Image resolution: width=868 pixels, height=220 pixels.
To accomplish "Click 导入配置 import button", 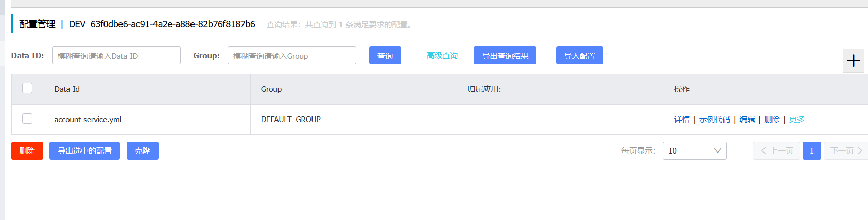I will point(580,56).
